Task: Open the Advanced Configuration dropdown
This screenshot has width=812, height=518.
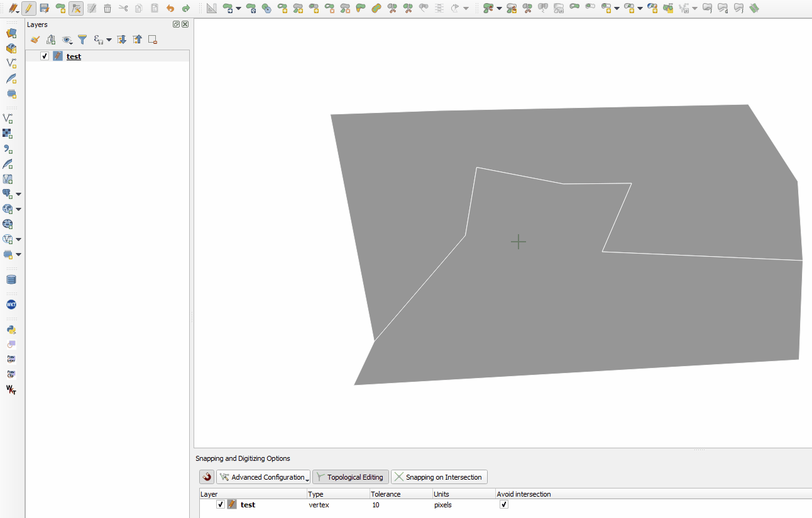Action: (263, 477)
